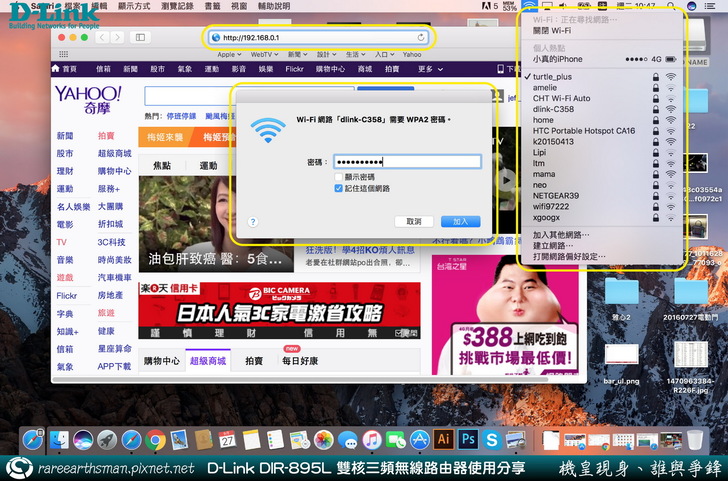Expand the Apple bookmarks folder dropdown
728x481 pixels.
[229, 54]
